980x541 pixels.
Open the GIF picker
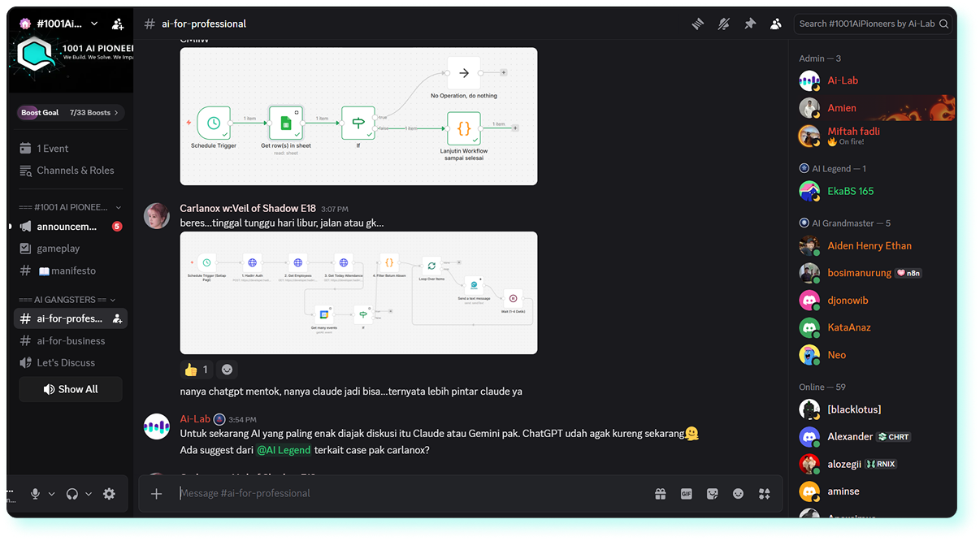[x=687, y=493]
